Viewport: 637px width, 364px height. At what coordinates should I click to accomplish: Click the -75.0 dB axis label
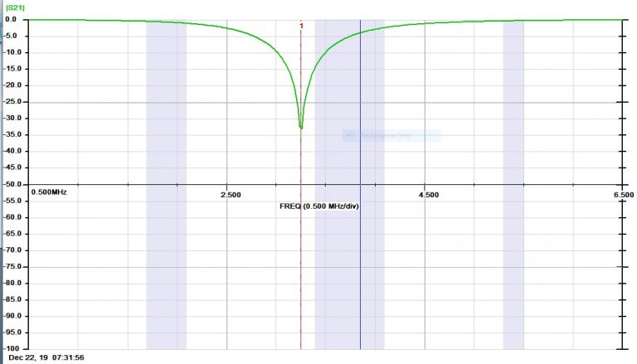(14, 266)
